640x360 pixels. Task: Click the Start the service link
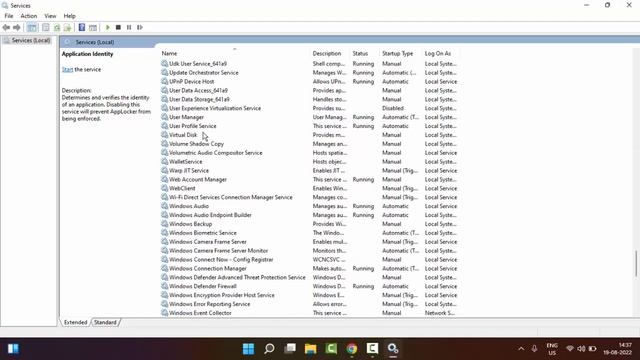[67, 69]
